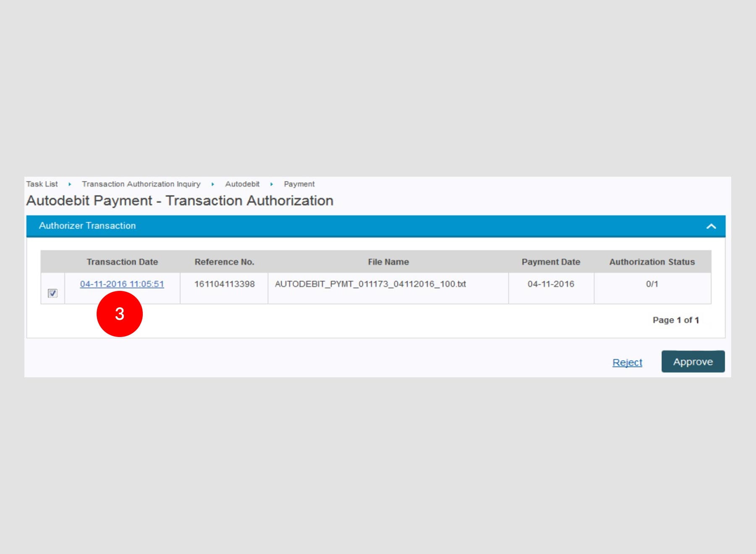756x554 pixels.
Task: Click the Transaction Date column header
Action: 122,262
